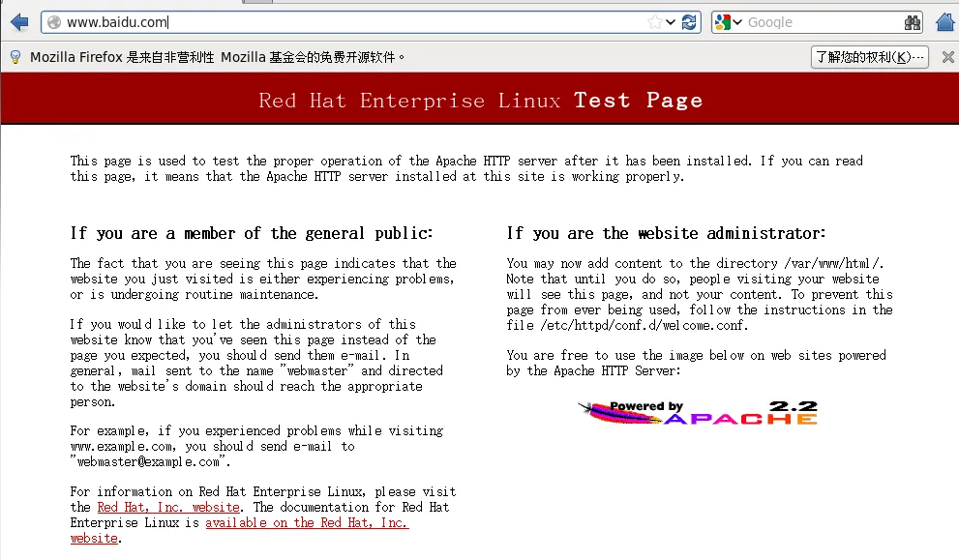Click the lightbulb info icon in notification bar

(x=15, y=57)
